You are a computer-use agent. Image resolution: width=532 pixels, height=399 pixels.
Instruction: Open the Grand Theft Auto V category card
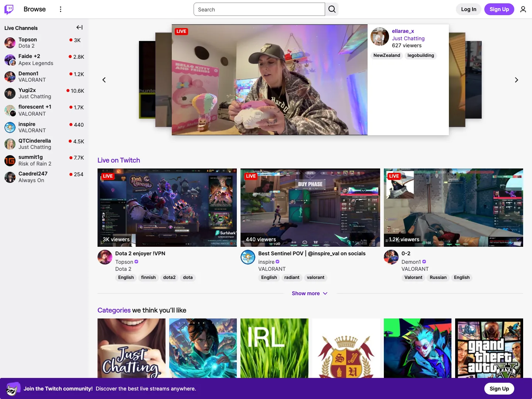coord(489,348)
